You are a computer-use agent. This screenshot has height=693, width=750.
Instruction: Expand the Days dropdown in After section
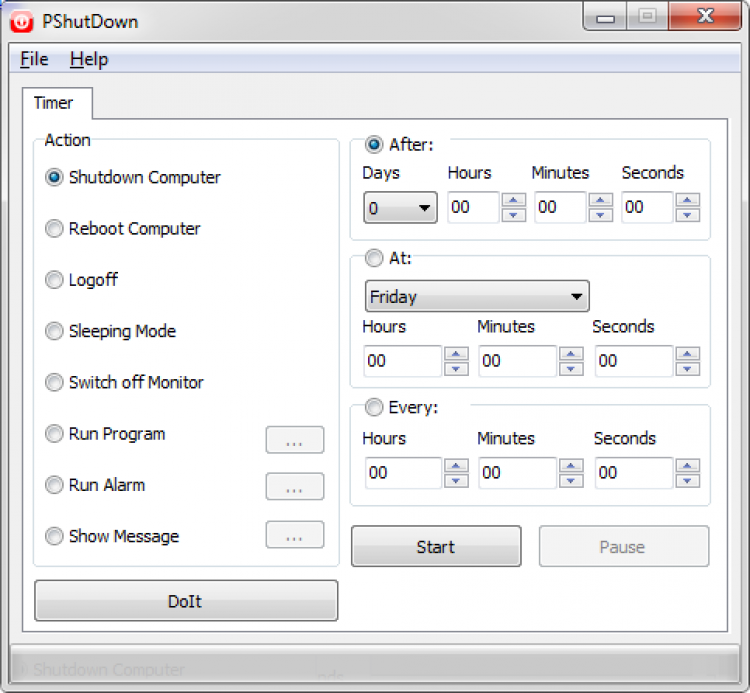pyautogui.click(x=400, y=208)
